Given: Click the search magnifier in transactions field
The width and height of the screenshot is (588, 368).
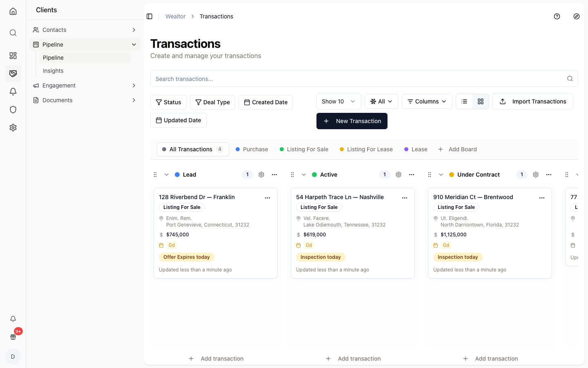Looking at the screenshot, I should (570, 79).
